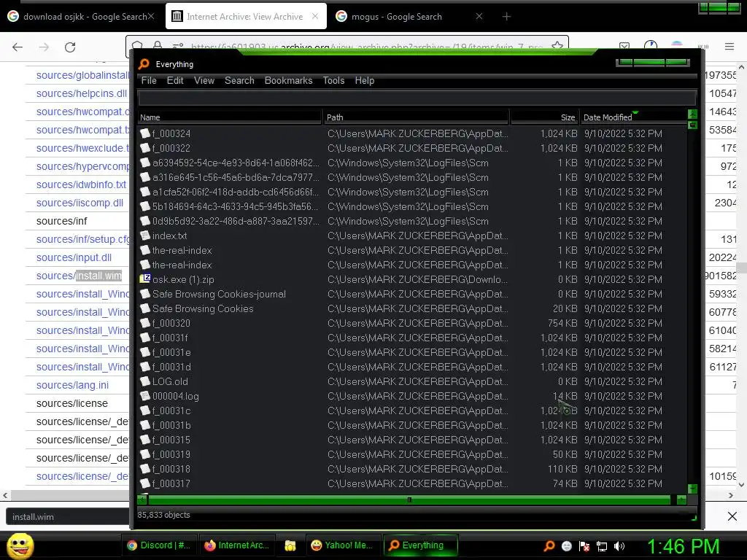747x560 pixels.
Task: Click scroll-down arrow of Everything results scrollbar
Action: coord(693,489)
